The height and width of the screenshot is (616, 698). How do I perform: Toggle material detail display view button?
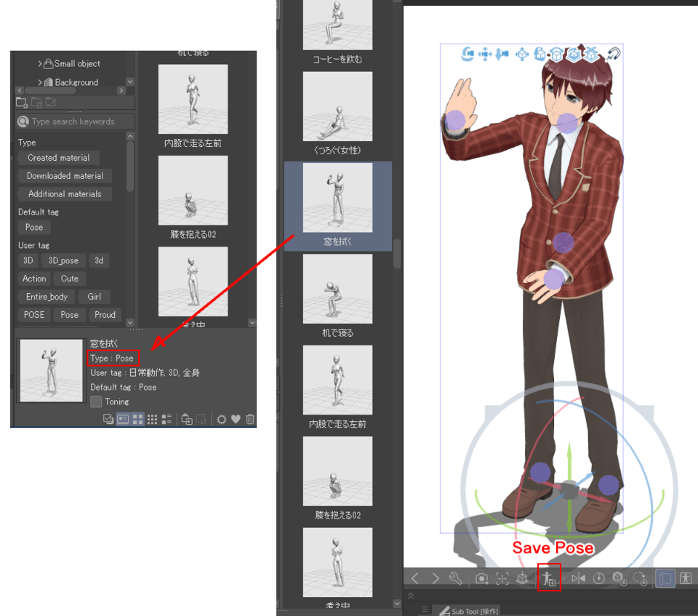pos(123,419)
